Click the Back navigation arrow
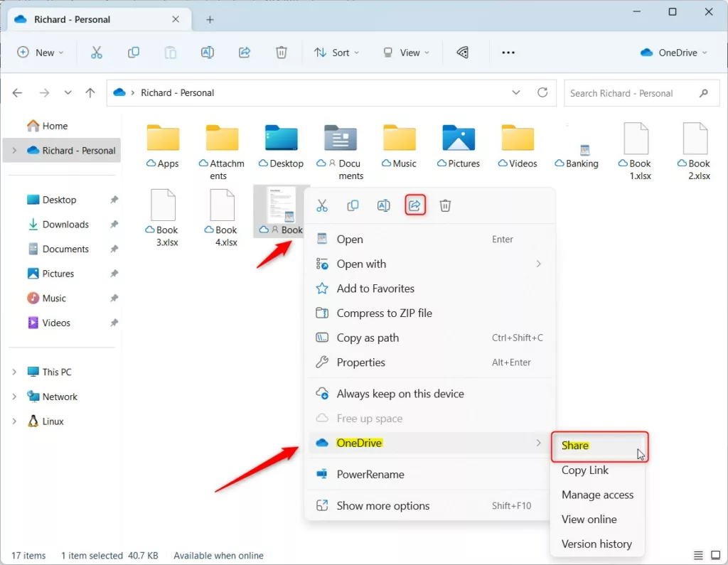This screenshot has width=728, height=565. [x=18, y=93]
